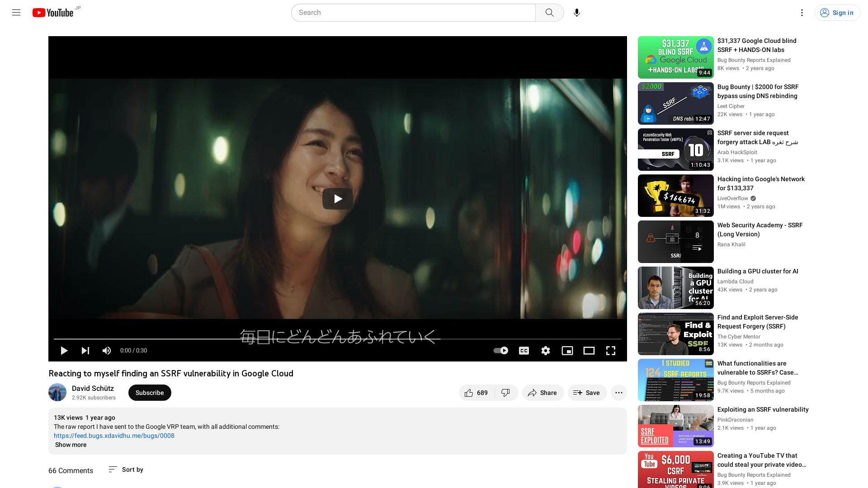Seek on the video progress bar
Screen dimensions: 868x488
[x=338, y=339]
